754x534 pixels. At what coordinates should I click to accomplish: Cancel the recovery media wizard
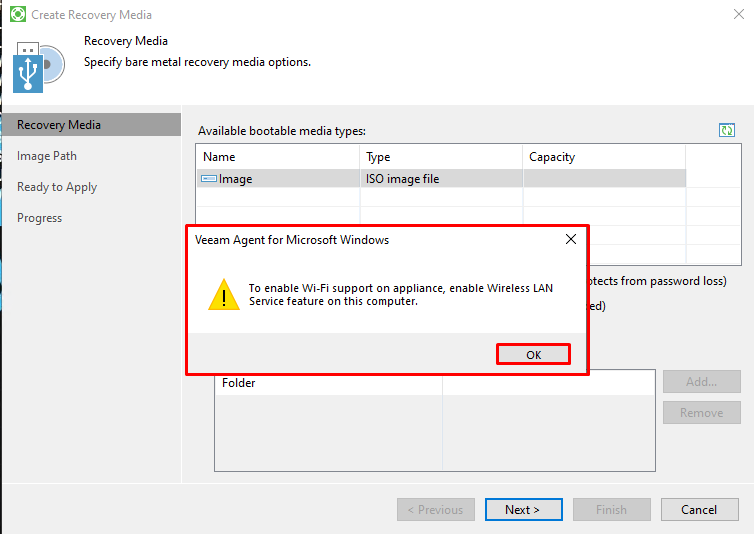700,509
